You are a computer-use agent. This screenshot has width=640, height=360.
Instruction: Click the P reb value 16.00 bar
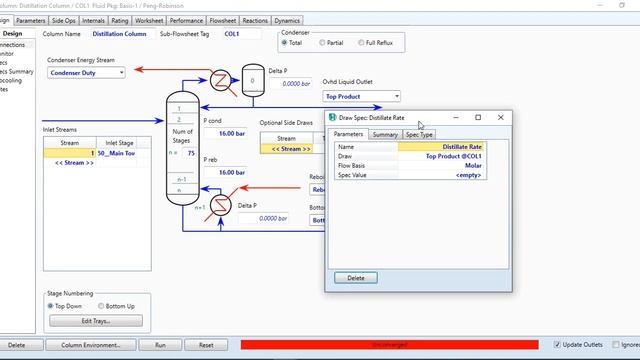[x=225, y=172]
